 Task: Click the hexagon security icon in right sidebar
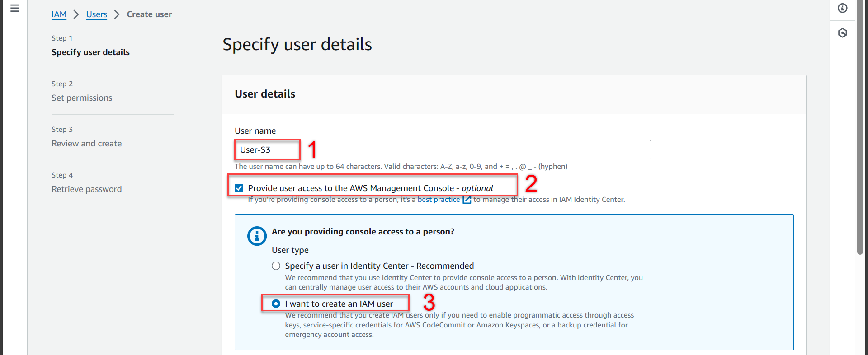(x=843, y=33)
